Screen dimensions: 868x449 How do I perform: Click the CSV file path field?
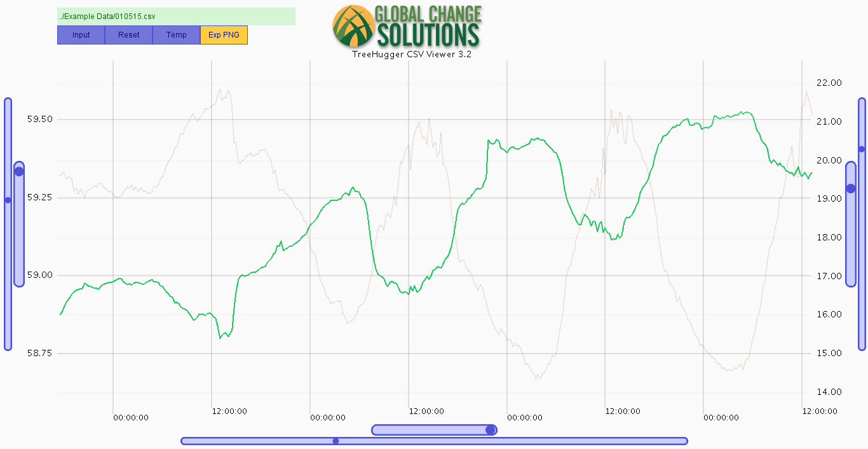[x=176, y=16]
